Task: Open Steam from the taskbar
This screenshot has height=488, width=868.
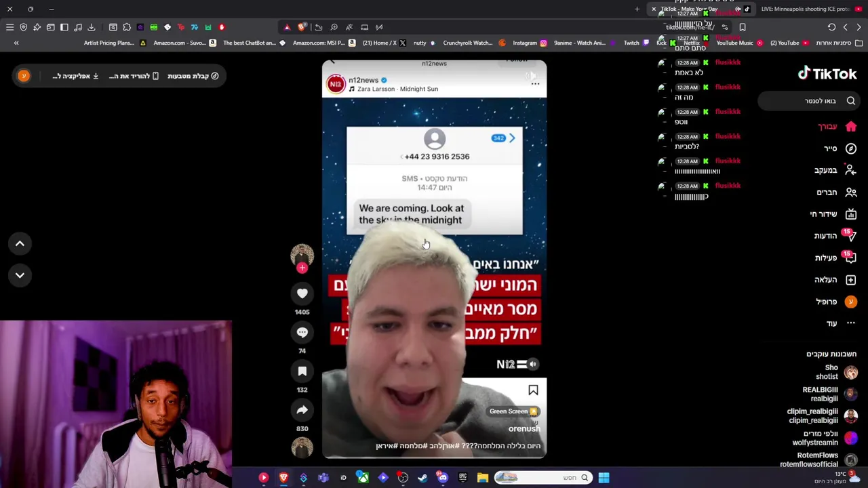Action: [x=422, y=478]
